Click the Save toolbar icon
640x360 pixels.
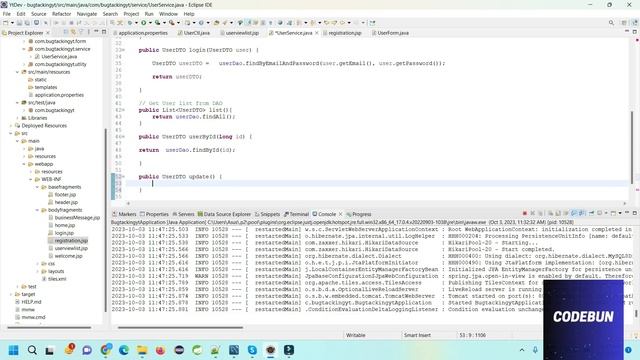(x=19, y=23)
